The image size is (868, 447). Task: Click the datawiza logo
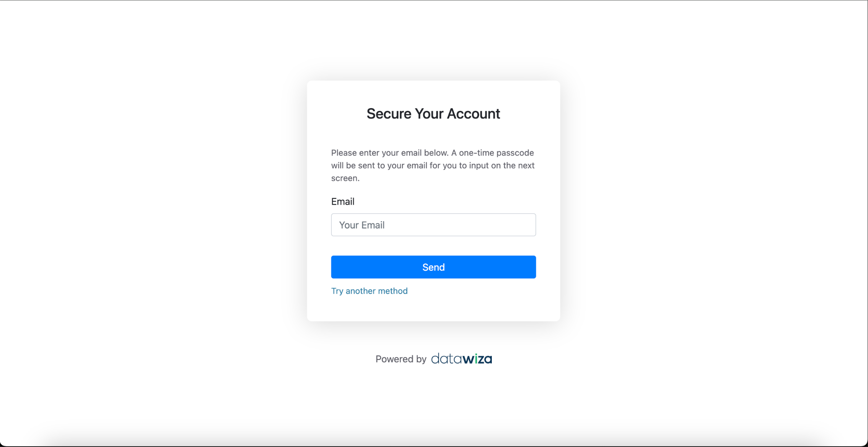coord(461,359)
